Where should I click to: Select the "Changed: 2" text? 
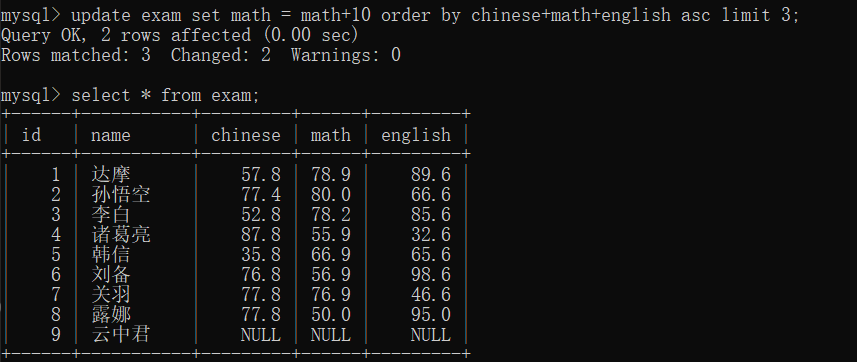[220, 55]
